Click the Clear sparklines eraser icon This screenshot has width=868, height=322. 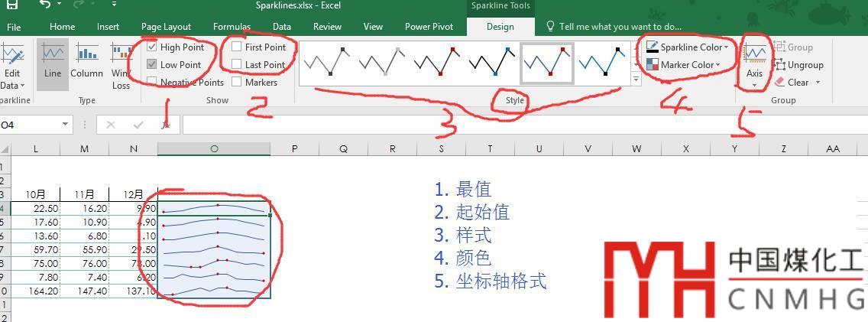click(x=780, y=82)
